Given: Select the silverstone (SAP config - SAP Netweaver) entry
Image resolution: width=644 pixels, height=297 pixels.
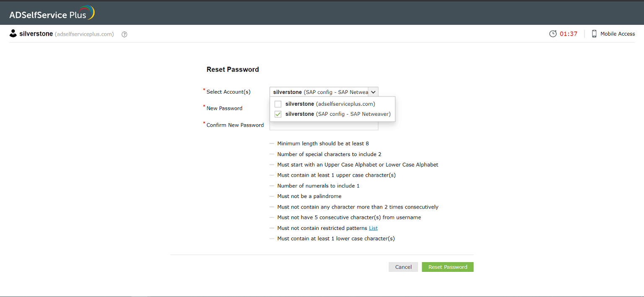Looking at the screenshot, I should (338, 114).
